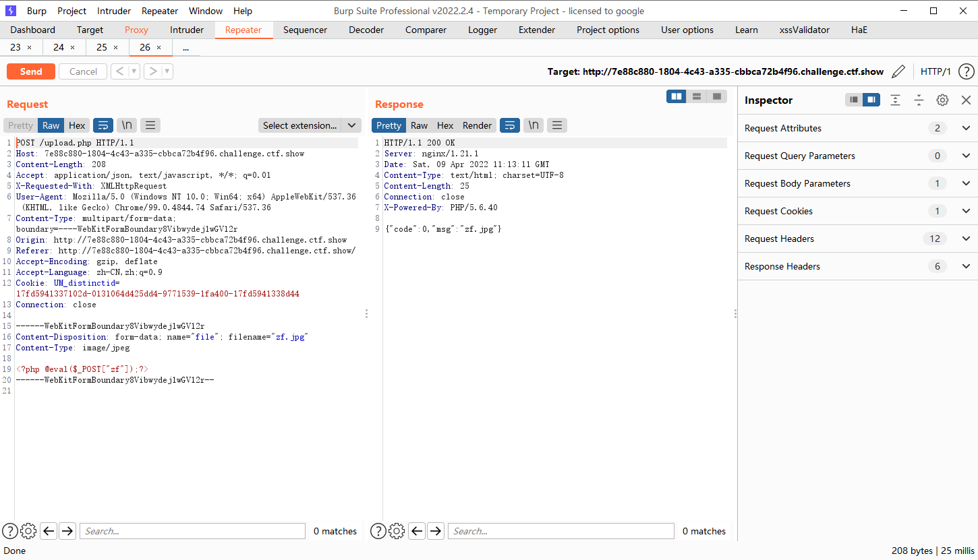The image size is (978, 560).
Task: Open the Intruder menu
Action: coord(114,11)
